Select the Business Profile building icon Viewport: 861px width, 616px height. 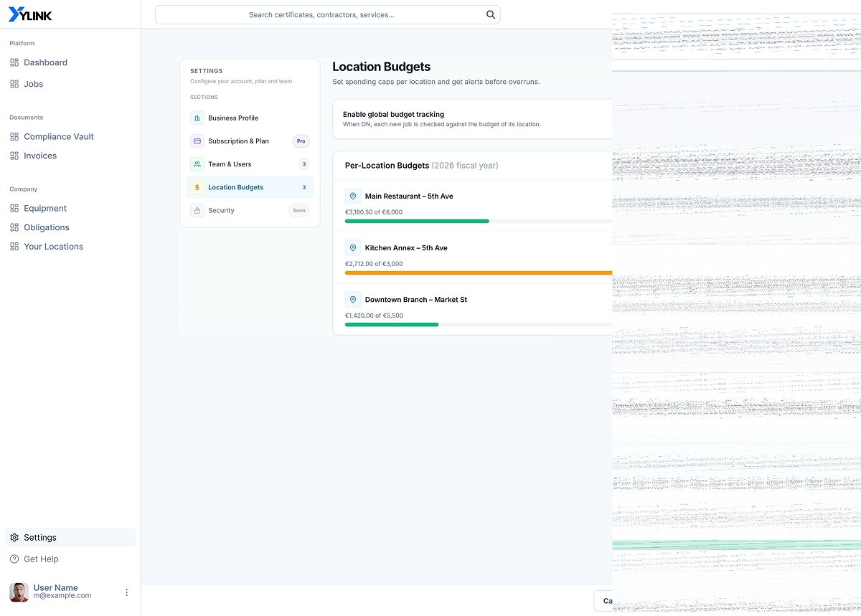coord(197,118)
